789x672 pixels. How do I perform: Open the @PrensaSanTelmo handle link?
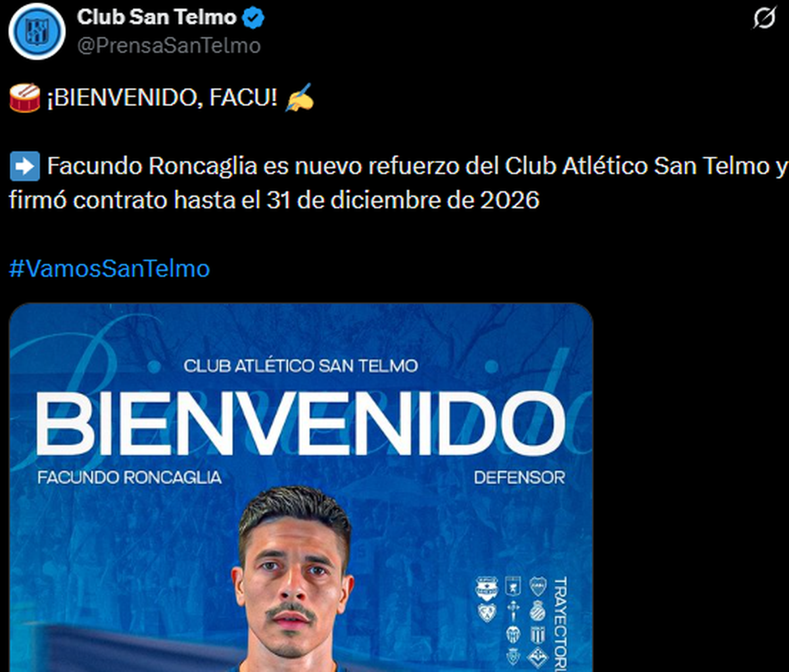[x=169, y=46]
